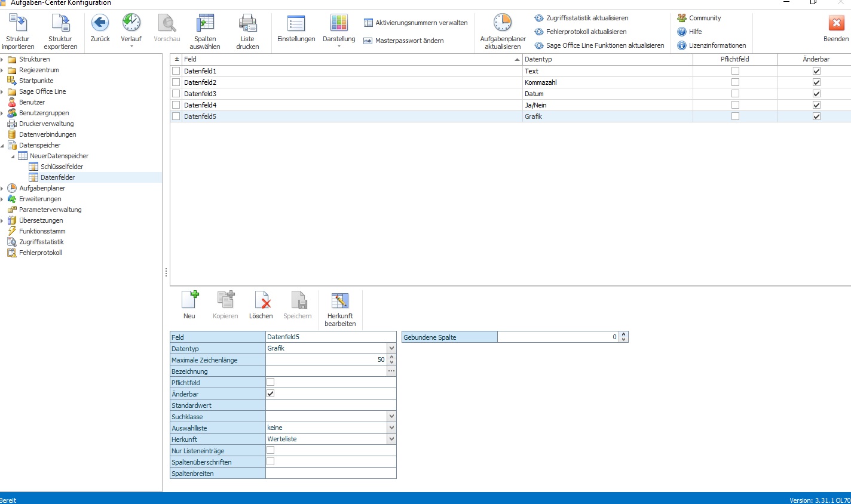851x504 pixels.
Task: Open Spalten auswählen column chooser
Action: coord(205,23)
